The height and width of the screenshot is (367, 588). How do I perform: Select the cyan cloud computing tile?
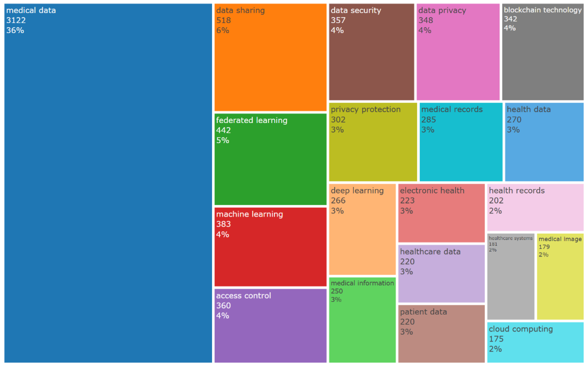coord(535,342)
